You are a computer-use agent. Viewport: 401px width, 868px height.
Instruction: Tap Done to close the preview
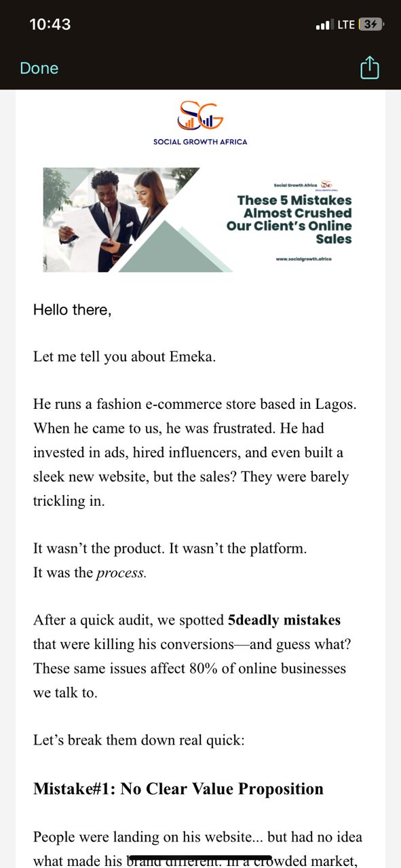click(x=39, y=68)
